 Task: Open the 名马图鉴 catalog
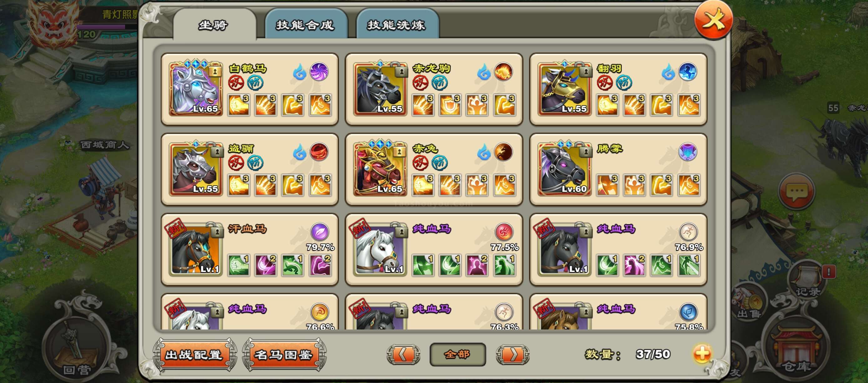284,355
